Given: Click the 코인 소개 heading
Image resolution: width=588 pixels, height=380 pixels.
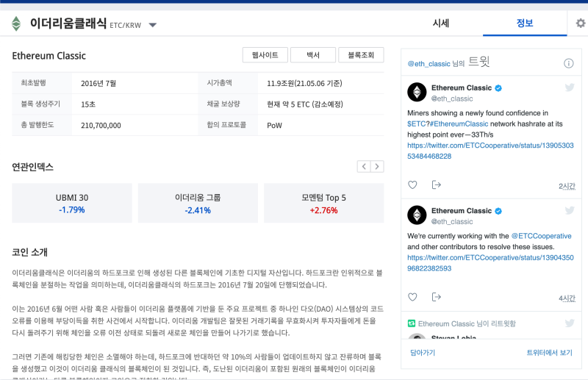Looking at the screenshot, I should pyautogui.click(x=29, y=252).
